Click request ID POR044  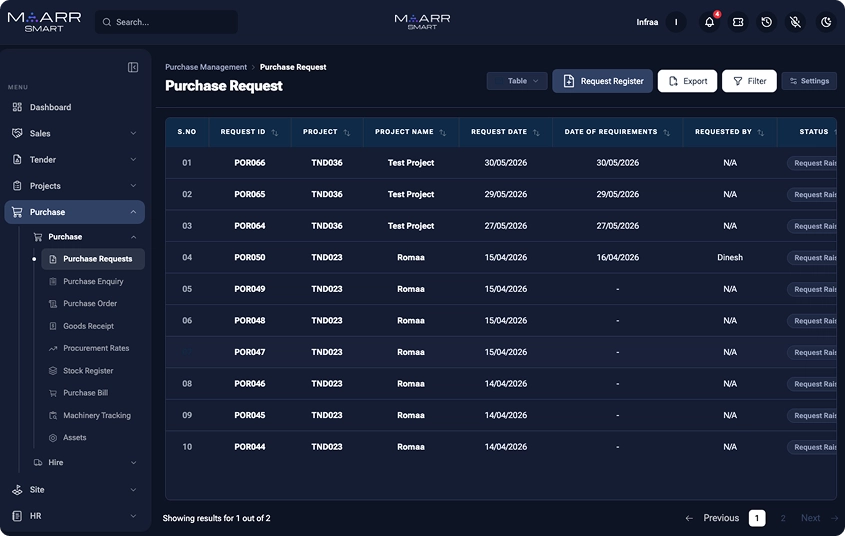click(250, 447)
